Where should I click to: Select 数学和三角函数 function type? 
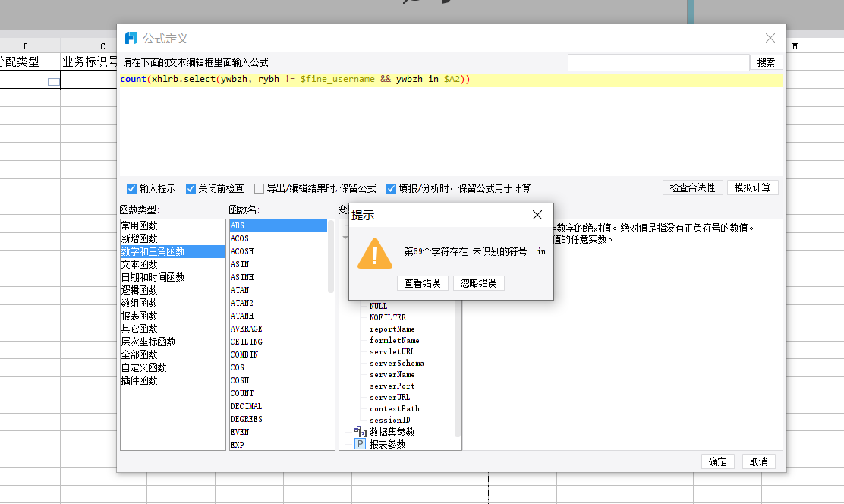point(173,251)
